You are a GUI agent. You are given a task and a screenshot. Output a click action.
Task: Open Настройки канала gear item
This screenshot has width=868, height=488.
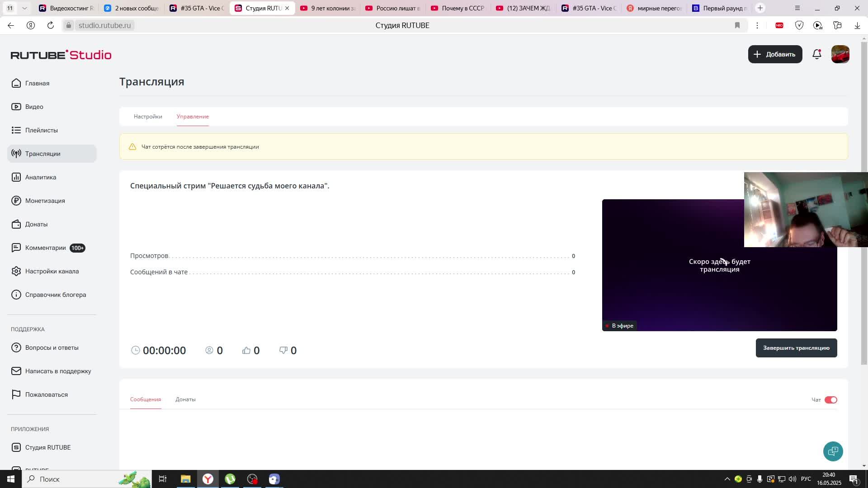tap(52, 271)
